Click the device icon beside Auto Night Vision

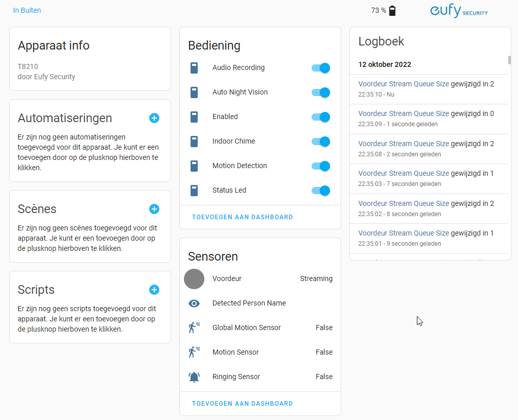(x=194, y=92)
